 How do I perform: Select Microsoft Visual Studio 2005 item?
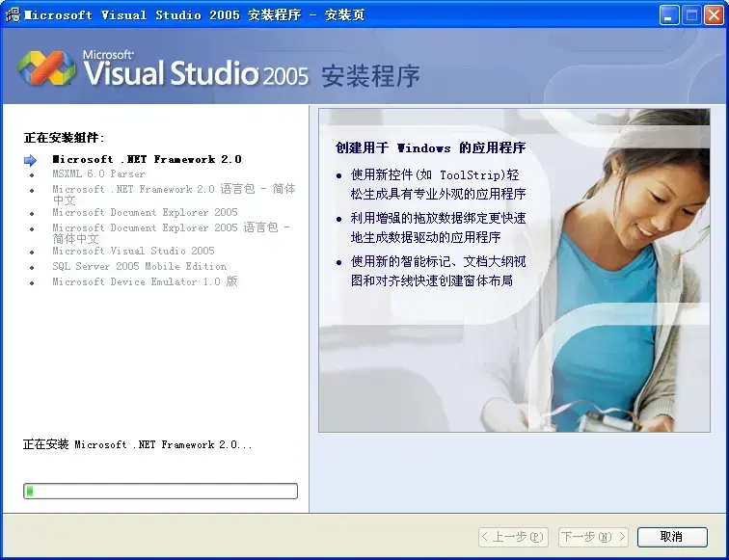pyautogui.click(x=133, y=251)
